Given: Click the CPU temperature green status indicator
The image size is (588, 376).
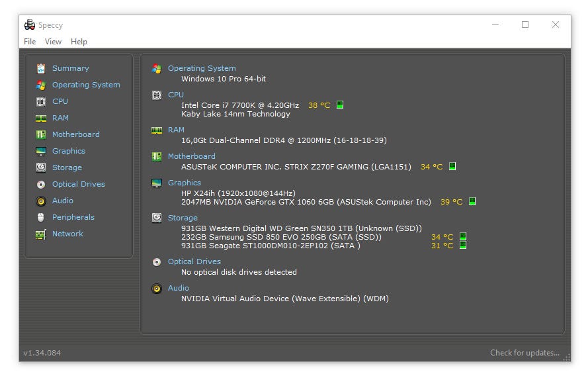Looking at the screenshot, I should (340, 105).
